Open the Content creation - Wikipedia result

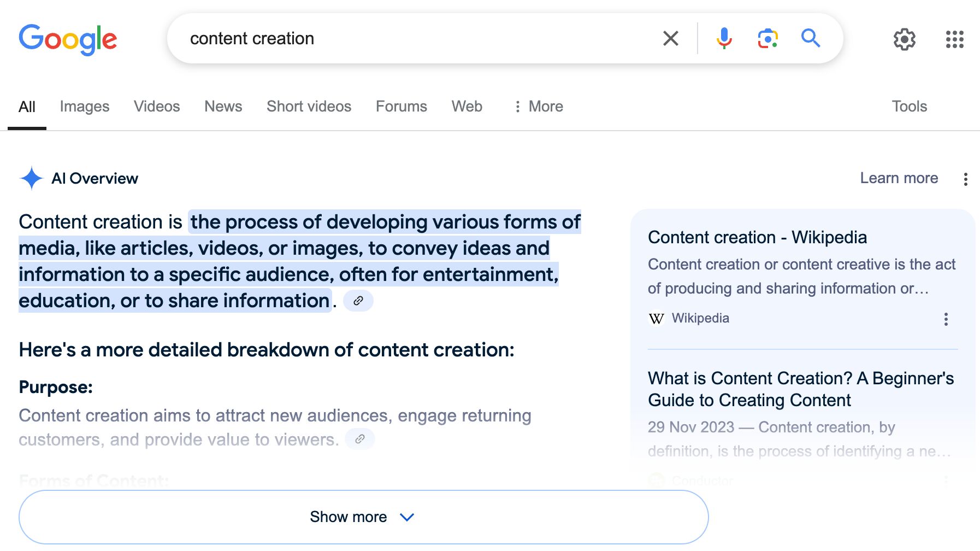point(757,237)
